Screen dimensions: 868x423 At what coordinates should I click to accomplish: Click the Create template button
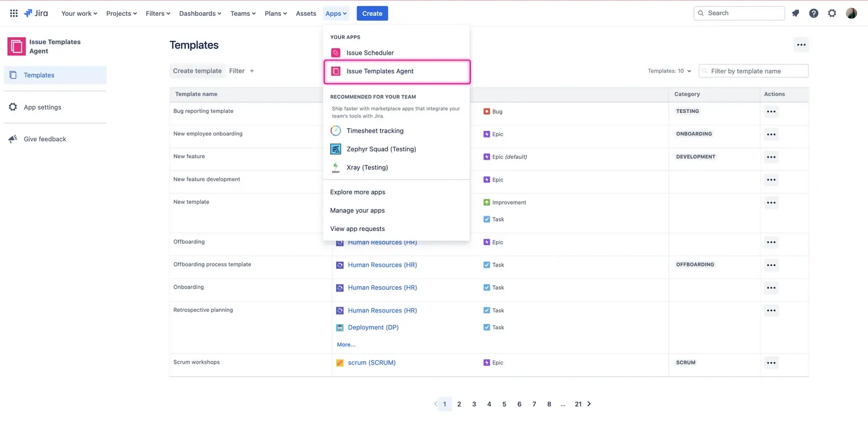click(x=197, y=71)
